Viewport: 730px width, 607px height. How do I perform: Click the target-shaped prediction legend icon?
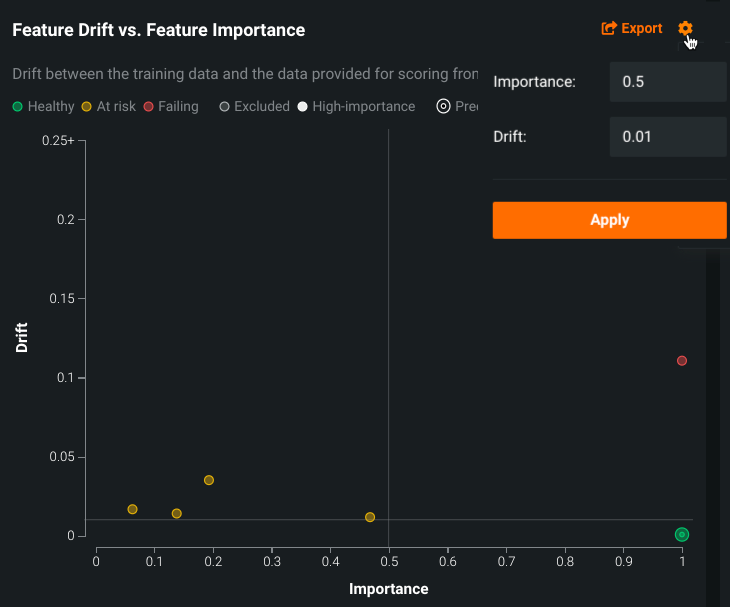[444, 106]
